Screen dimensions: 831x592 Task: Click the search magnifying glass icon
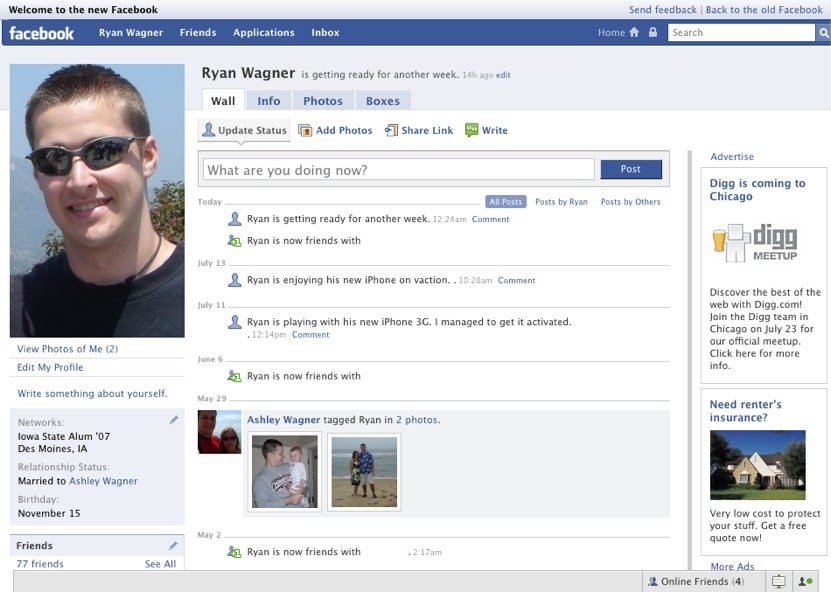(822, 32)
